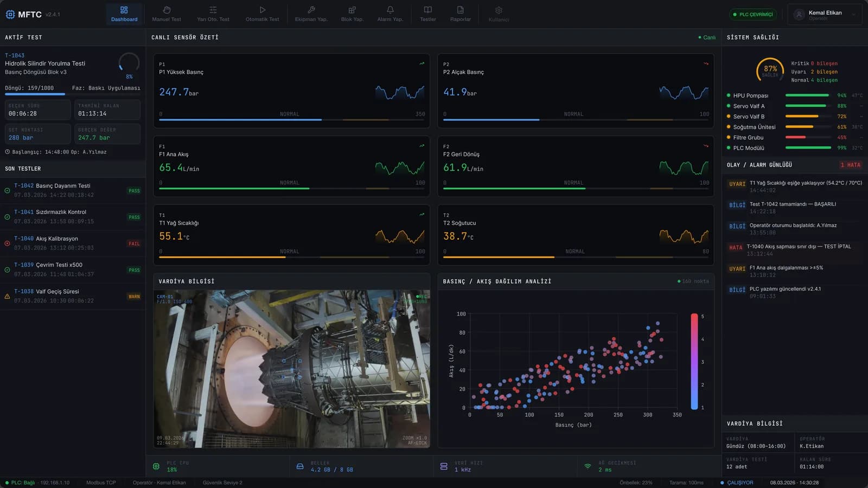Click the pass icon beside T-1041
868x488 pixels.
[x=7, y=217]
